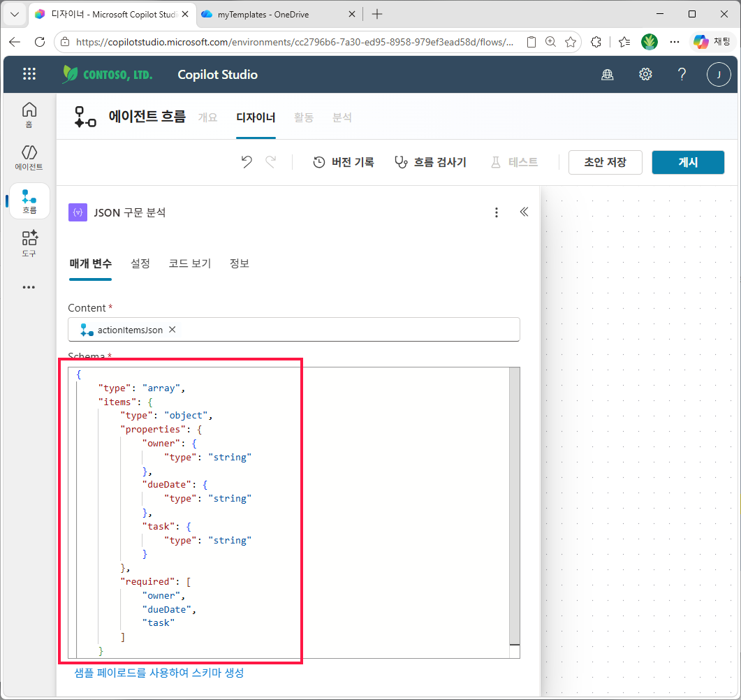Click the "properties" key in schema
Screen dimensions: 741x700
point(153,429)
